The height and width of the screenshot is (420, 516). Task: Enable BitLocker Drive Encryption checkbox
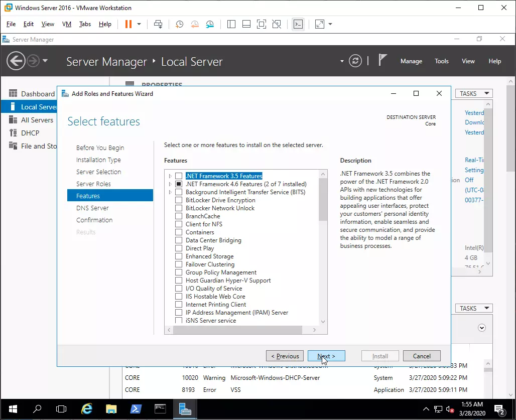[179, 200]
